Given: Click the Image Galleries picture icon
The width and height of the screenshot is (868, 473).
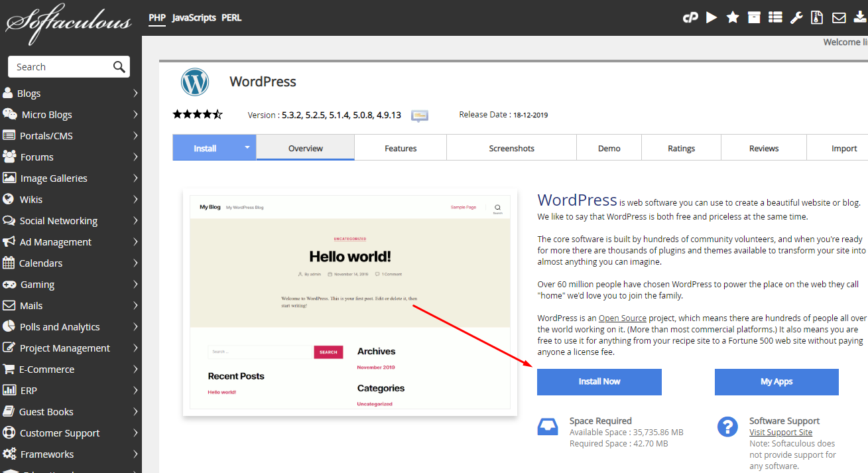Looking at the screenshot, I should click(9, 178).
